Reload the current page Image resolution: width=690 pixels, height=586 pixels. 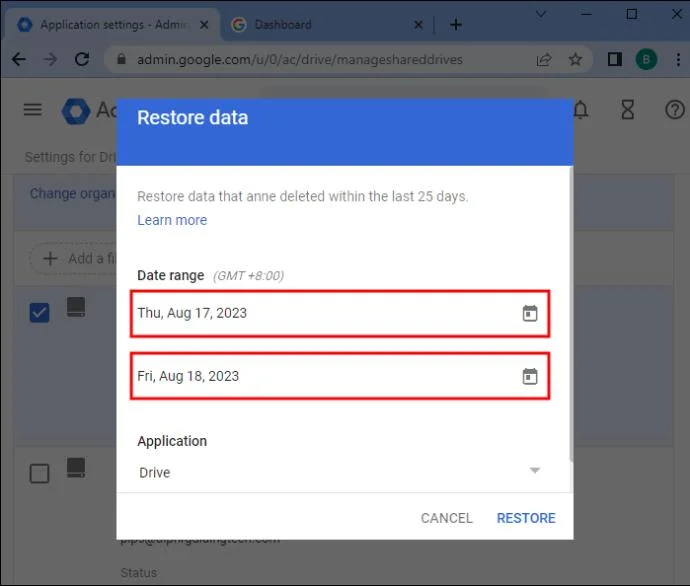pos(82,59)
